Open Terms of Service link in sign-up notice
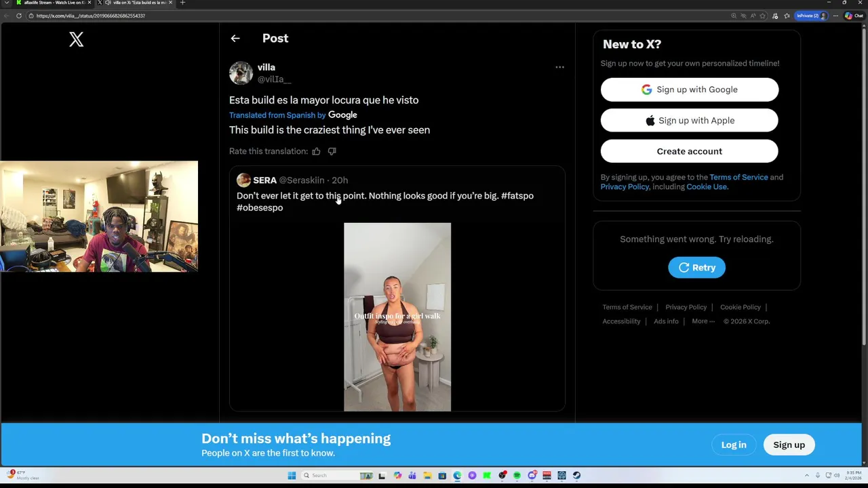 click(x=738, y=177)
